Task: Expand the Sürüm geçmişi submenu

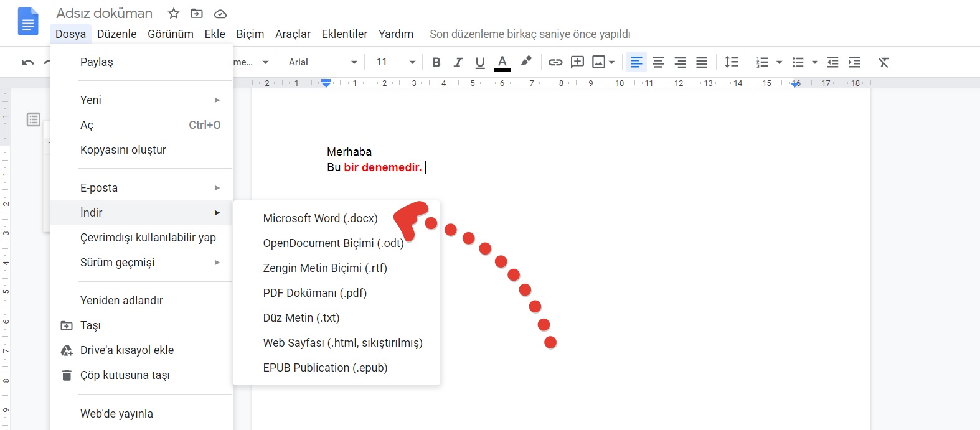Action: pyautogui.click(x=141, y=263)
